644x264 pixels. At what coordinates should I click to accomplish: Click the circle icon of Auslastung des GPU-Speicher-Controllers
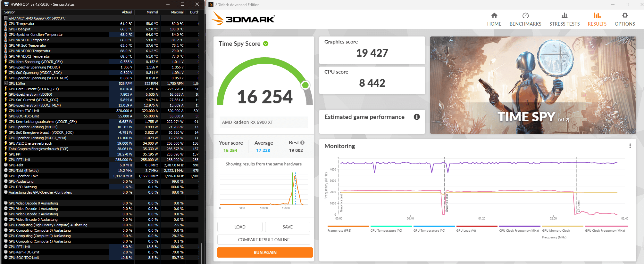point(5,192)
